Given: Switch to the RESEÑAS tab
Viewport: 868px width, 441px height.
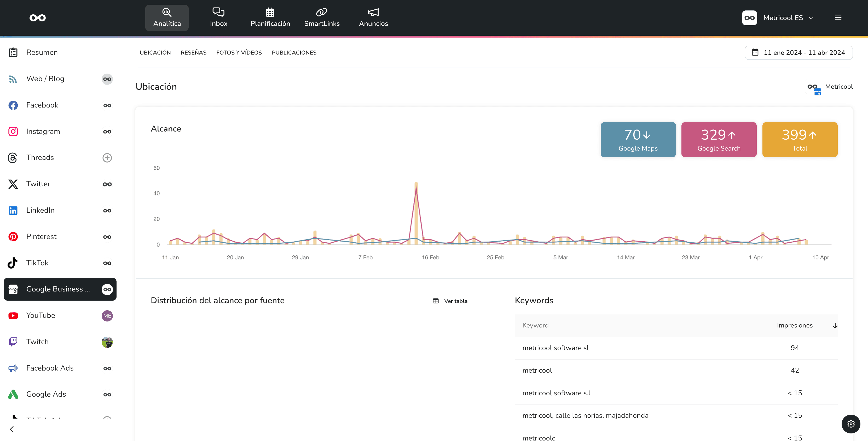Looking at the screenshot, I should tap(193, 52).
